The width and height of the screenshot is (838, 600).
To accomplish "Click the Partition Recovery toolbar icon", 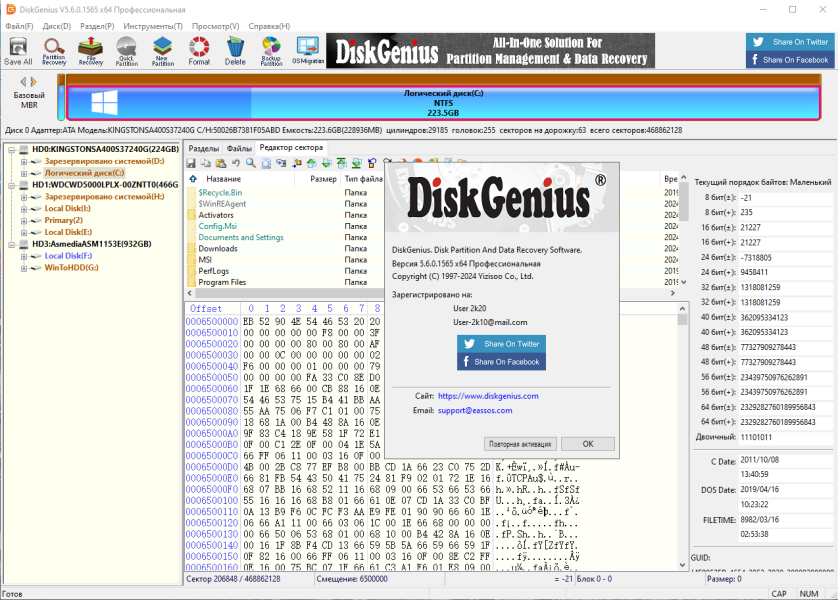I will (x=54, y=52).
